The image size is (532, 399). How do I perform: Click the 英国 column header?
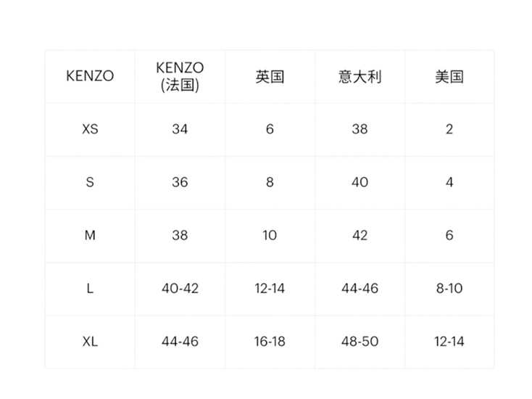tap(270, 76)
